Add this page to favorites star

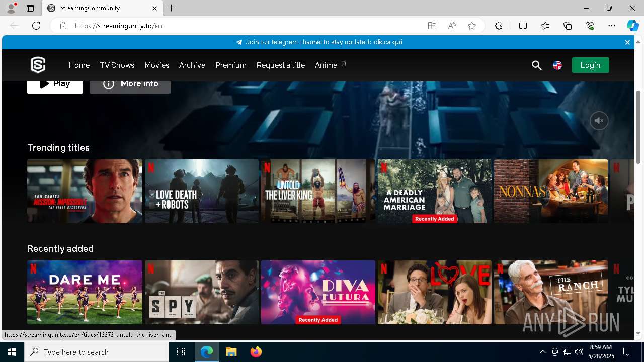tap(472, 26)
